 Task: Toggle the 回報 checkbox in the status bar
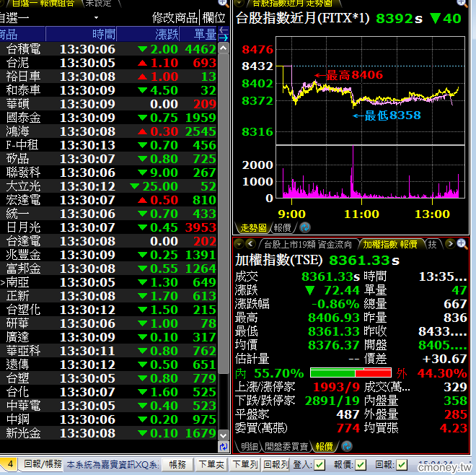click(x=402, y=464)
